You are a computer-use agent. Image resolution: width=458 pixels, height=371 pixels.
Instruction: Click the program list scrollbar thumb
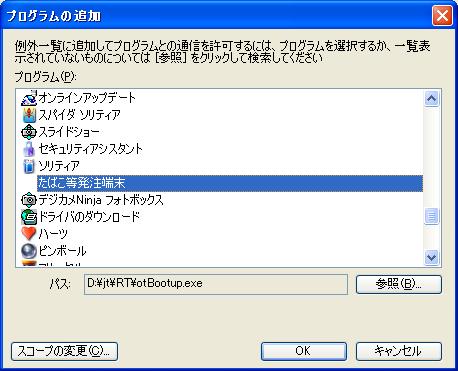432,216
